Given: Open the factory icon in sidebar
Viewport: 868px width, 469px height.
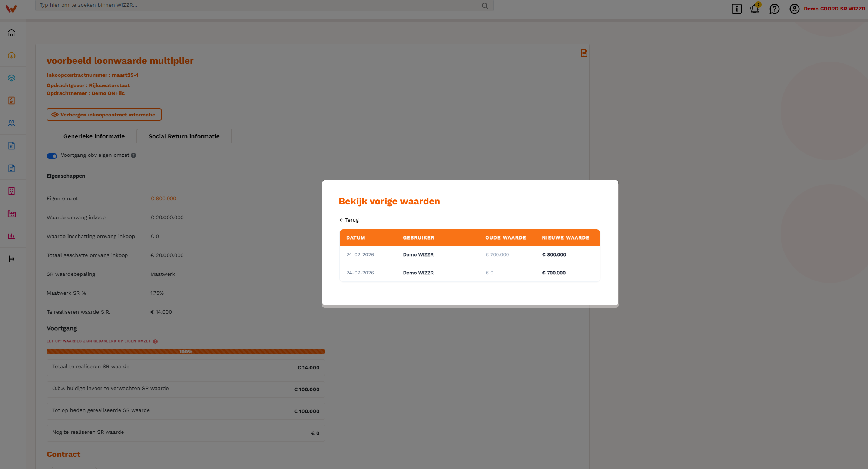Looking at the screenshot, I should [x=11, y=214].
